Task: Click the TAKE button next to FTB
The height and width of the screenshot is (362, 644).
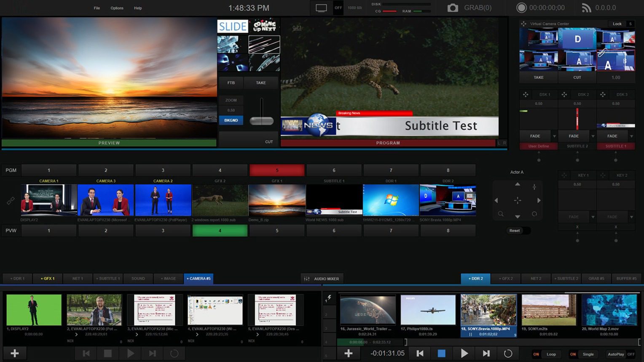Action: [261, 83]
